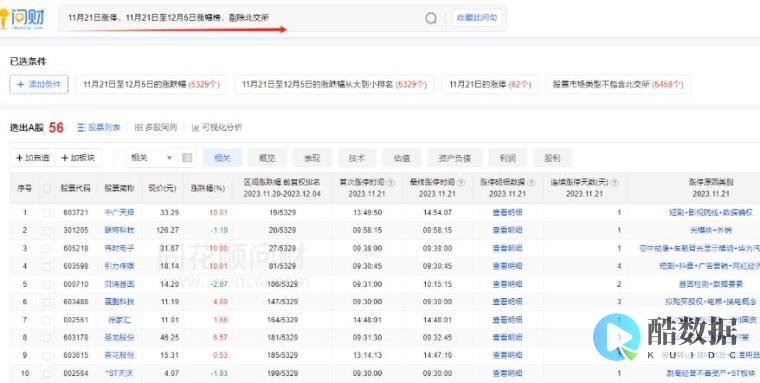Click the column settings grid icon
Screen dimensions: 760x383
[x=187, y=158]
